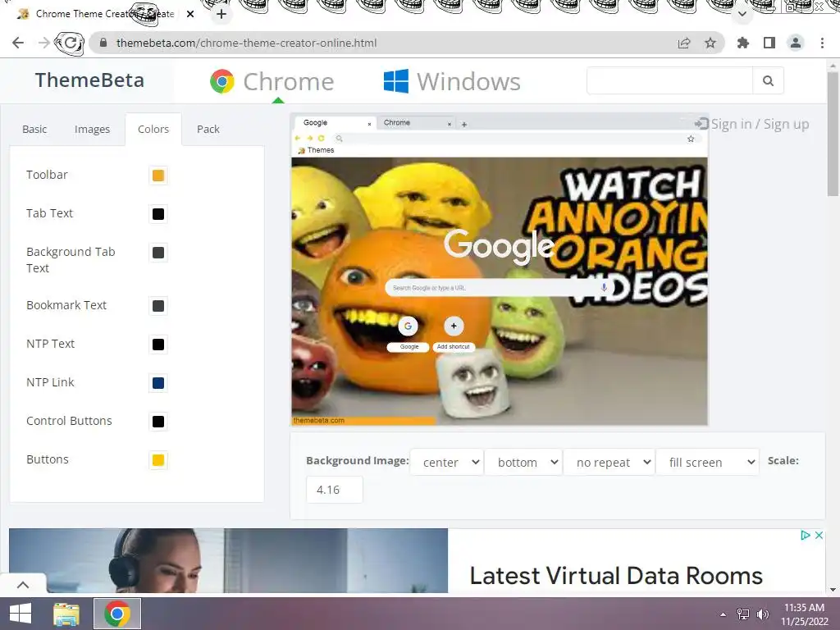This screenshot has width=840, height=630.
Task: Select the Google tab in the preview
Action: pyautogui.click(x=335, y=123)
